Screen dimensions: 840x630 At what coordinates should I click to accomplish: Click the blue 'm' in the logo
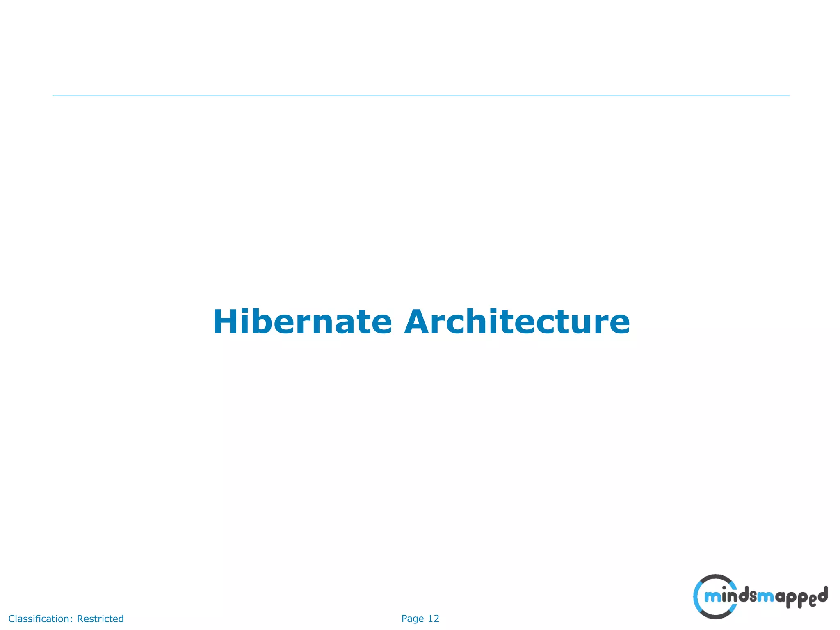(712, 597)
